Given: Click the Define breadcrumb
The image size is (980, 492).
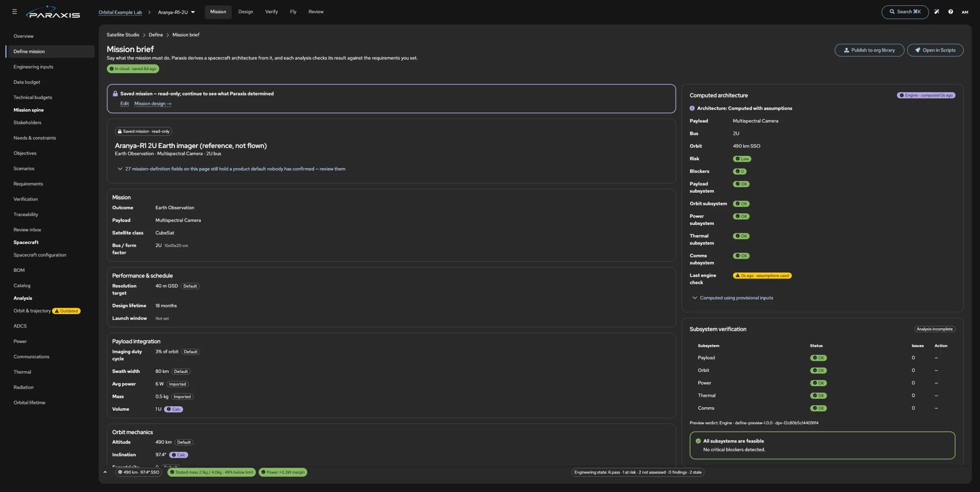Looking at the screenshot, I should pos(156,35).
